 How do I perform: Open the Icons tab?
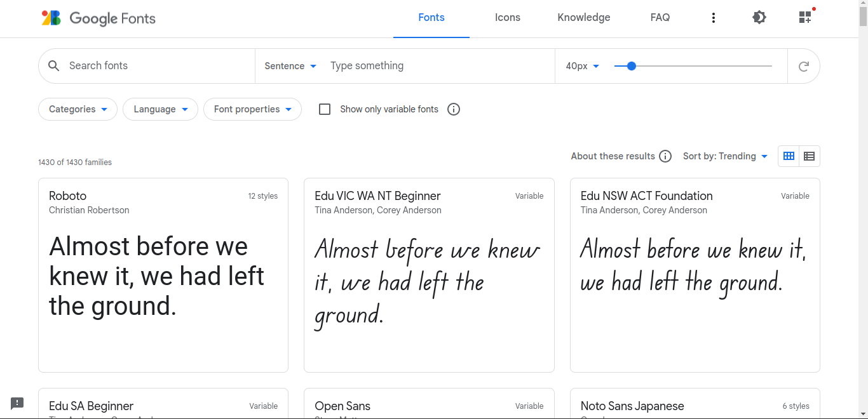tap(508, 18)
